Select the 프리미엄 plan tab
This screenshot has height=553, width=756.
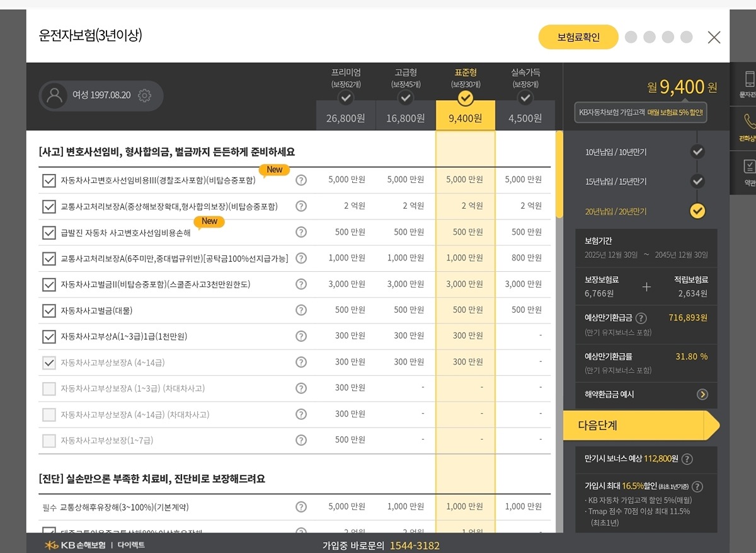tap(345, 98)
